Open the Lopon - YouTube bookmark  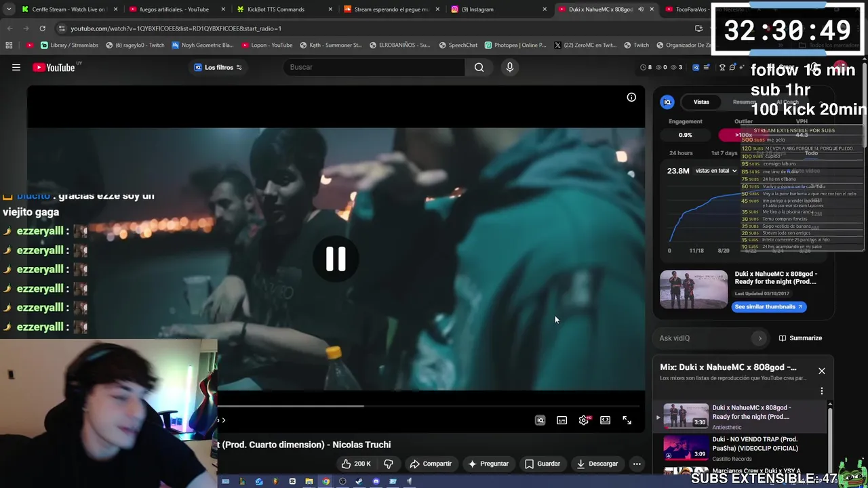(267, 45)
